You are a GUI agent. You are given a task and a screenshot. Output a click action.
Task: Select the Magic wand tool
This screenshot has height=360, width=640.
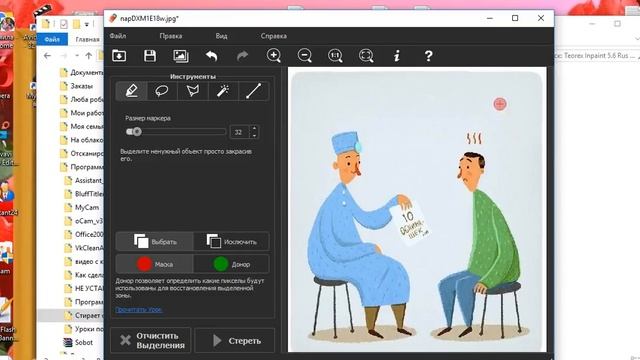(x=223, y=91)
